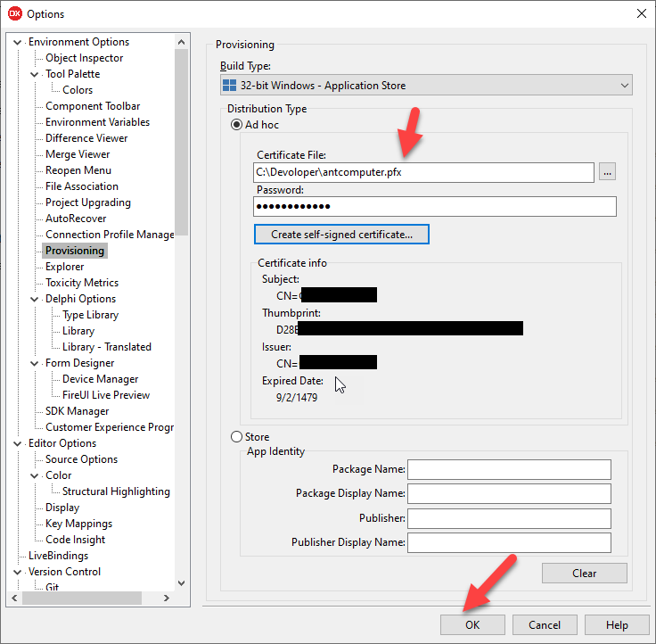Click the Package Name input field

tap(509, 469)
